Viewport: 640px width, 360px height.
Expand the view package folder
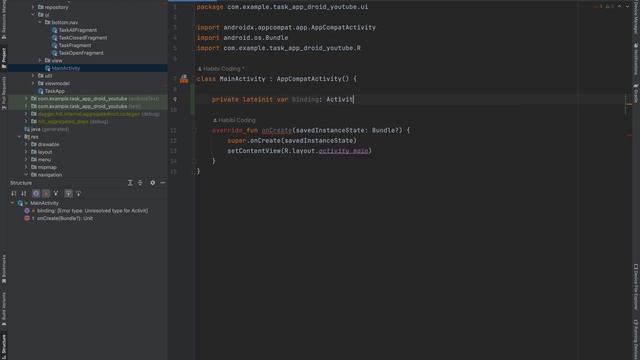40,60
